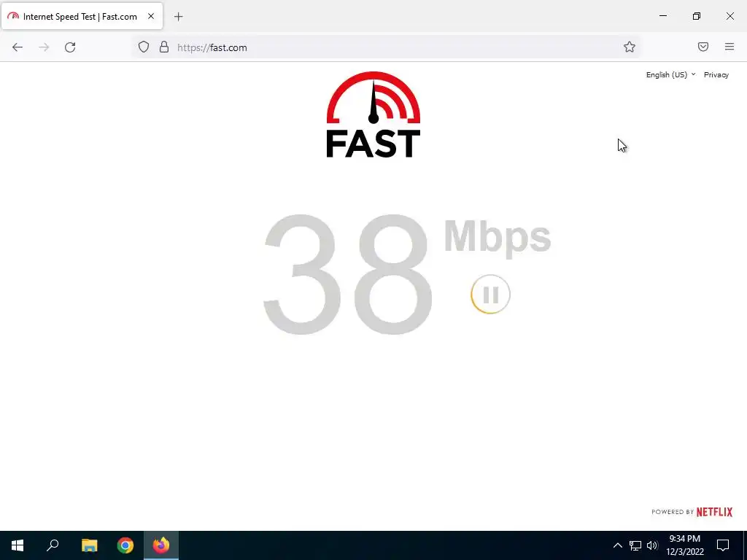Pause the running speed test
This screenshot has height=560, width=747.
[x=490, y=295]
